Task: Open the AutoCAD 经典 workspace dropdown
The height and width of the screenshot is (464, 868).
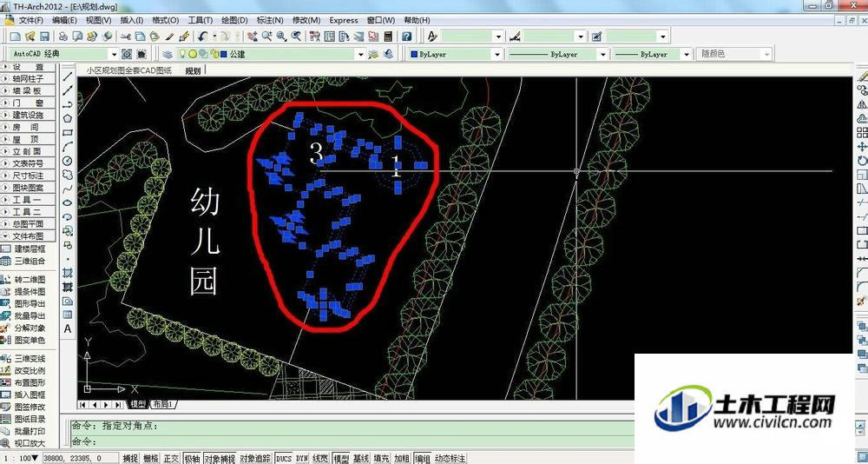Action: 114,55
